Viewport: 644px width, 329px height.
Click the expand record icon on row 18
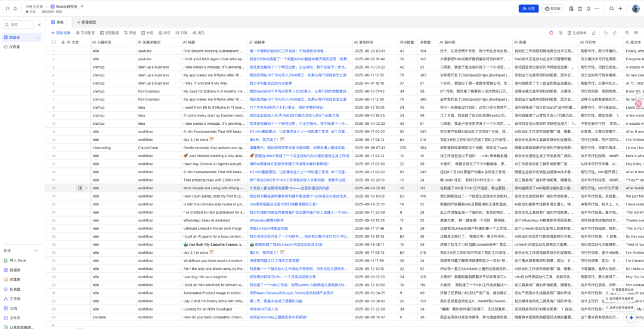pyautogui.click(x=80, y=187)
